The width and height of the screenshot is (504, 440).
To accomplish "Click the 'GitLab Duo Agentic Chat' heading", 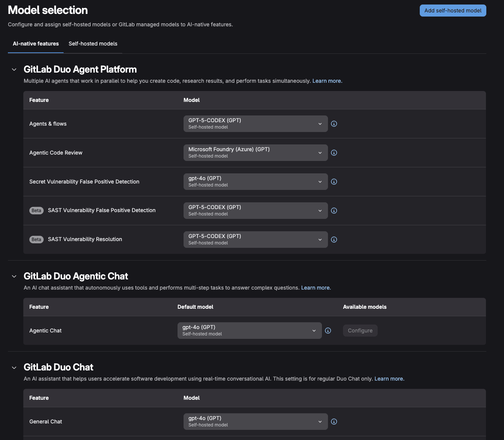I will 76,276.
